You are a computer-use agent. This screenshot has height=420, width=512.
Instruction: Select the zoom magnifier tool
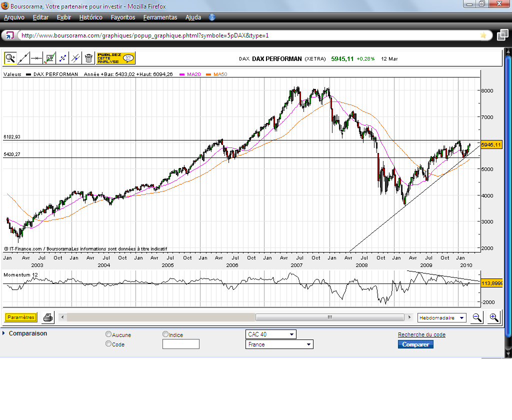[x=10, y=58]
